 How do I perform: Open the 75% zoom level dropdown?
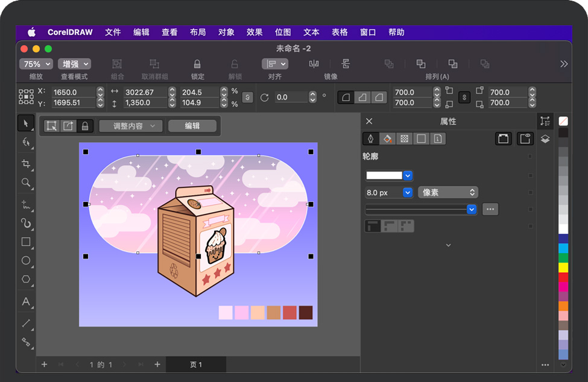36,64
